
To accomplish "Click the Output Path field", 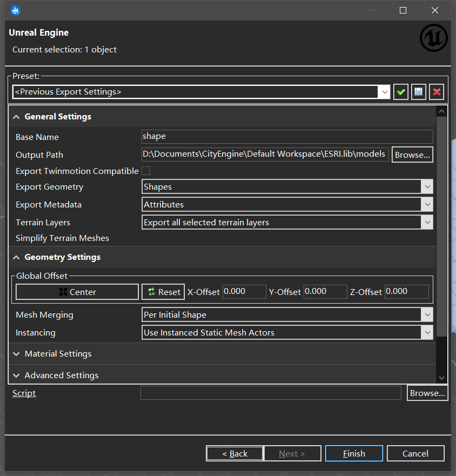I will (x=265, y=155).
